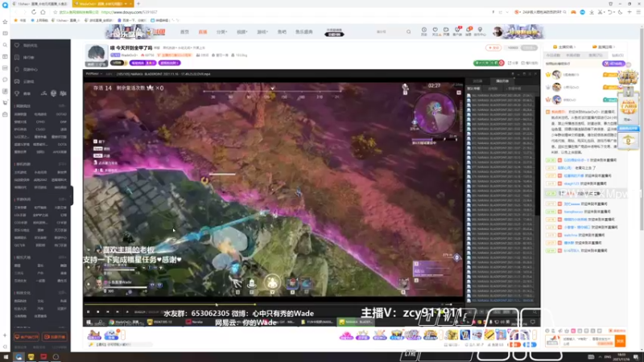Open the blue browser app in the taskbar
This screenshot has width=644, height=362.
[x=19, y=357]
